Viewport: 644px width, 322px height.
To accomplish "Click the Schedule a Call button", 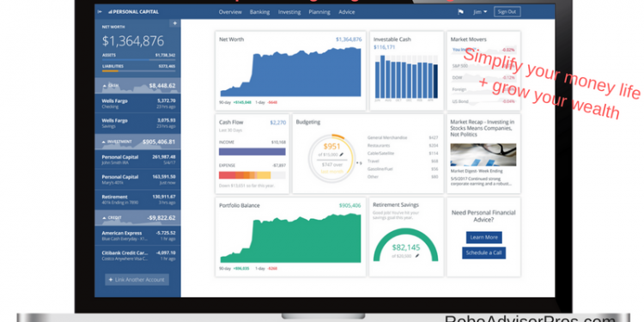I will tap(483, 253).
